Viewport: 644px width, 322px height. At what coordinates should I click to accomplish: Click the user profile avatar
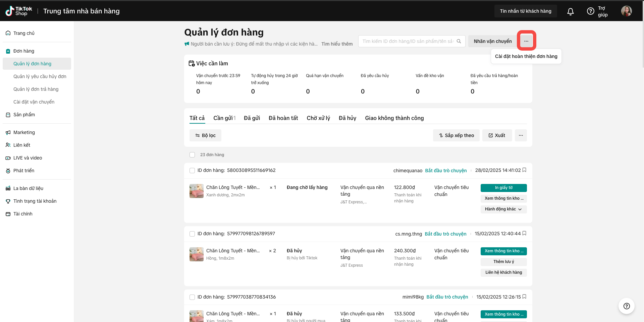tap(626, 11)
